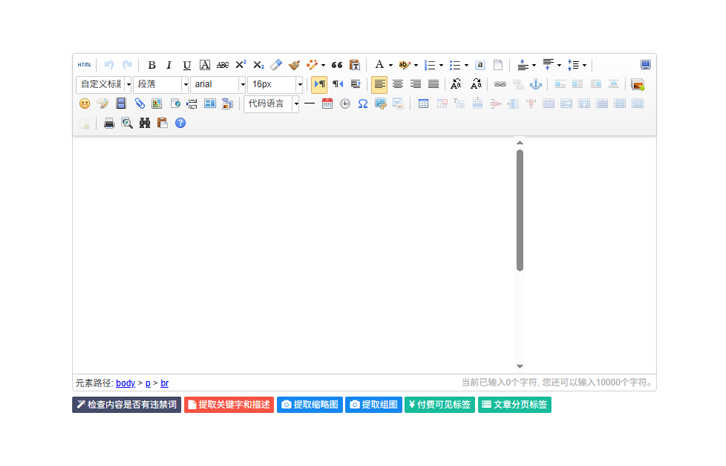Upload a single image

click(638, 84)
